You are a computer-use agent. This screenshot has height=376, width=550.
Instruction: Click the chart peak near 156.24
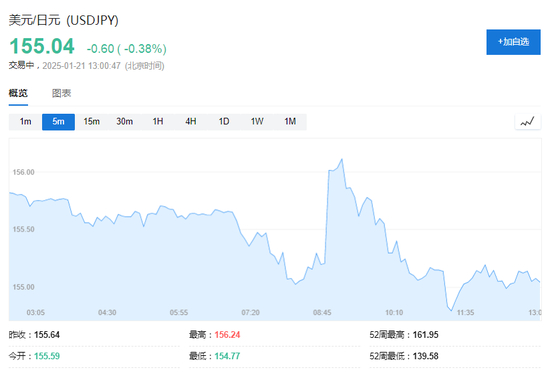[x=342, y=159]
